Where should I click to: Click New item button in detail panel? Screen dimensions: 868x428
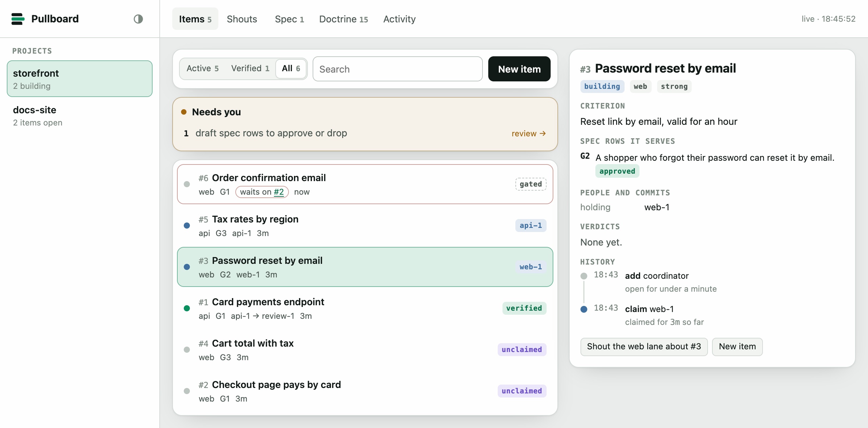(x=737, y=347)
